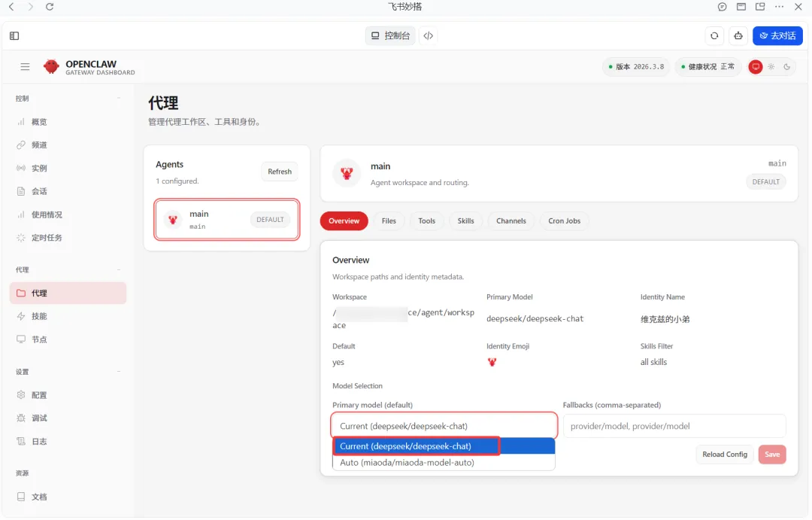Screen dimensions: 812x520
Task: Click the main agent lobster avatar
Action: click(x=173, y=220)
